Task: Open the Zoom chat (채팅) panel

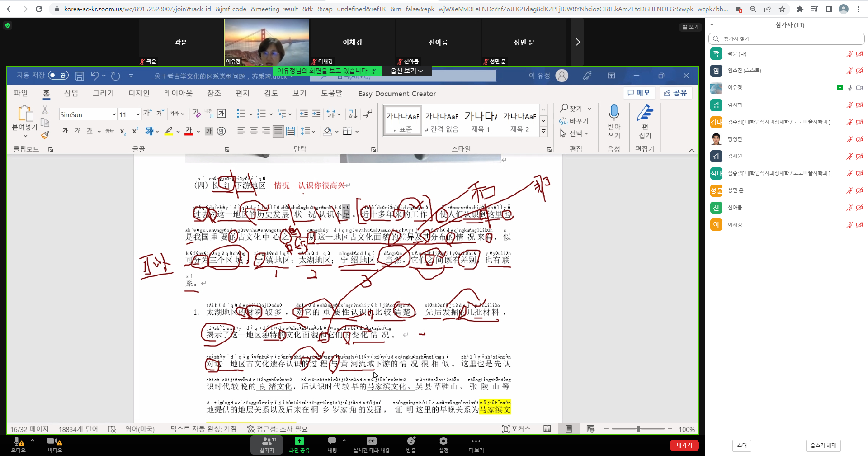Action: pyautogui.click(x=332, y=442)
